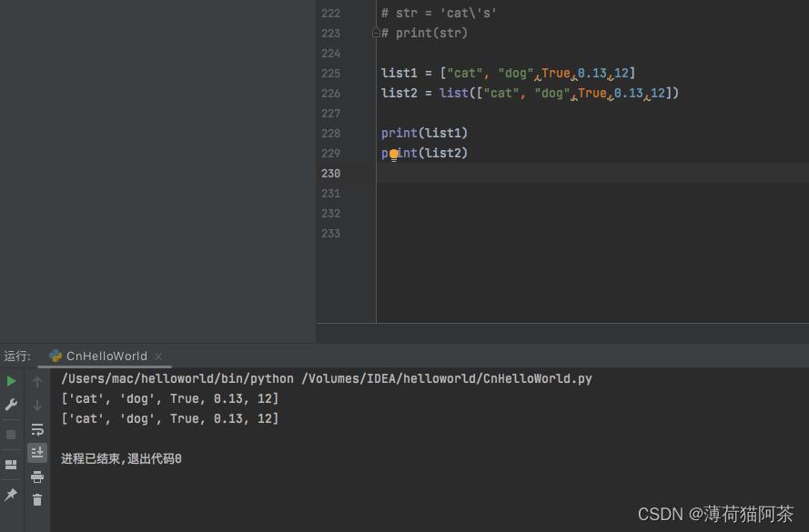Open run configuration settings with the wrench icon

pos(11,405)
